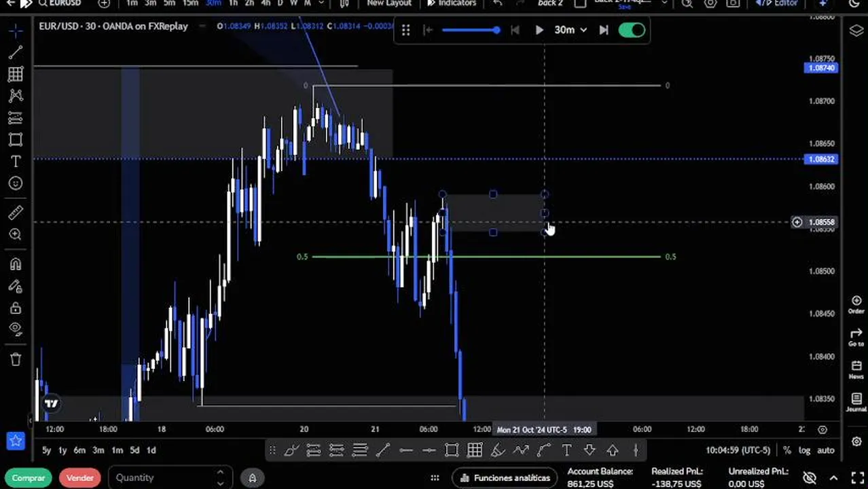Image resolution: width=868 pixels, height=489 pixels.
Task: Click the Quantity stepper arrows
Action: (220, 477)
